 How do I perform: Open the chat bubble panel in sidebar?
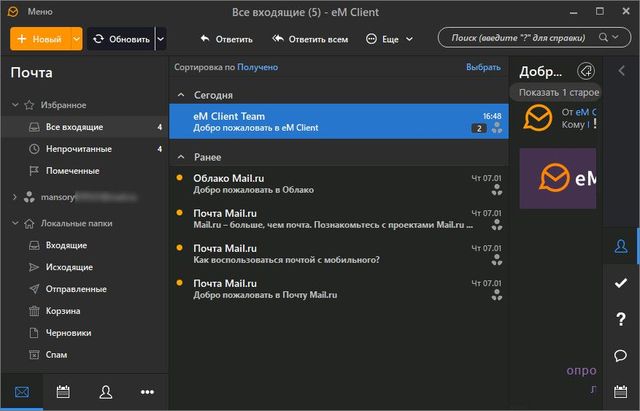coord(621,356)
